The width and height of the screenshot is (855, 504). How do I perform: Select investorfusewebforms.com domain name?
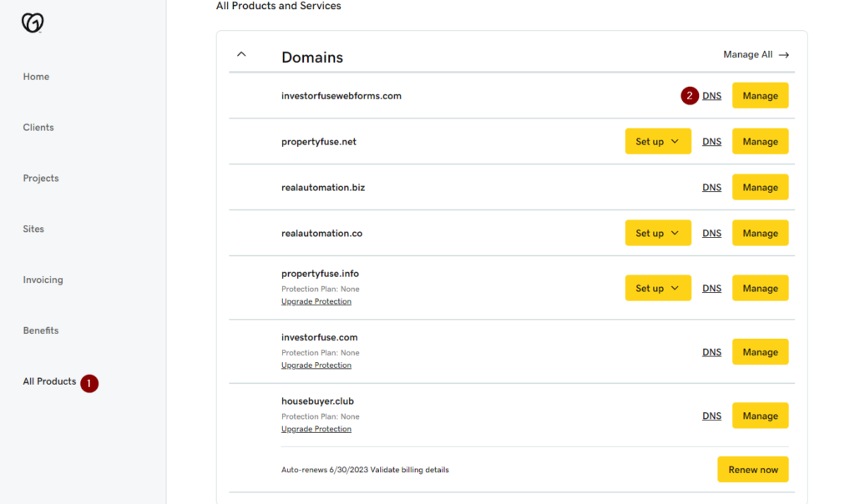click(341, 96)
